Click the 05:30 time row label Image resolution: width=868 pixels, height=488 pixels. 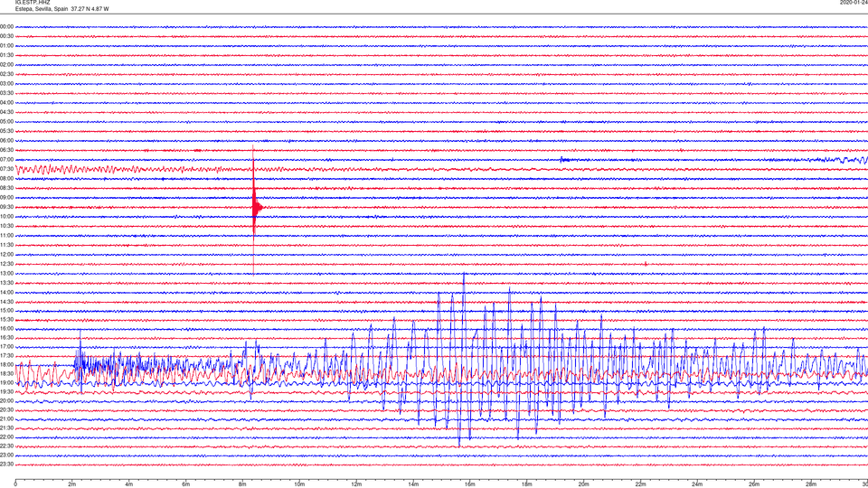click(6, 131)
